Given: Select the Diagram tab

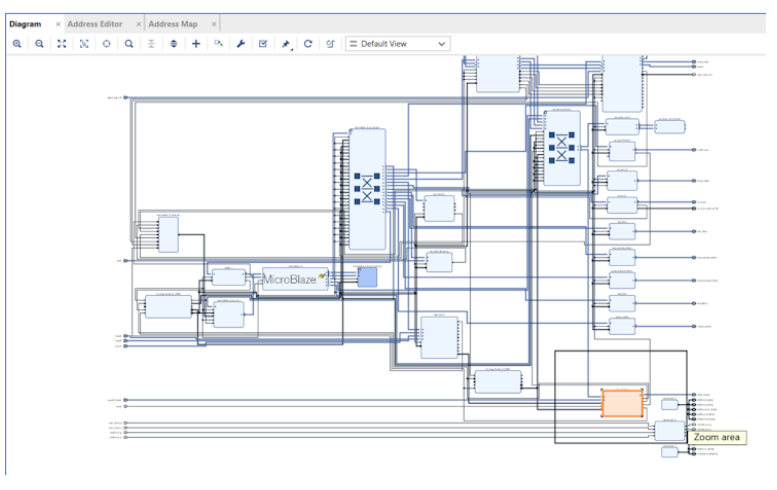Looking at the screenshot, I should click(x=25, y=23).
